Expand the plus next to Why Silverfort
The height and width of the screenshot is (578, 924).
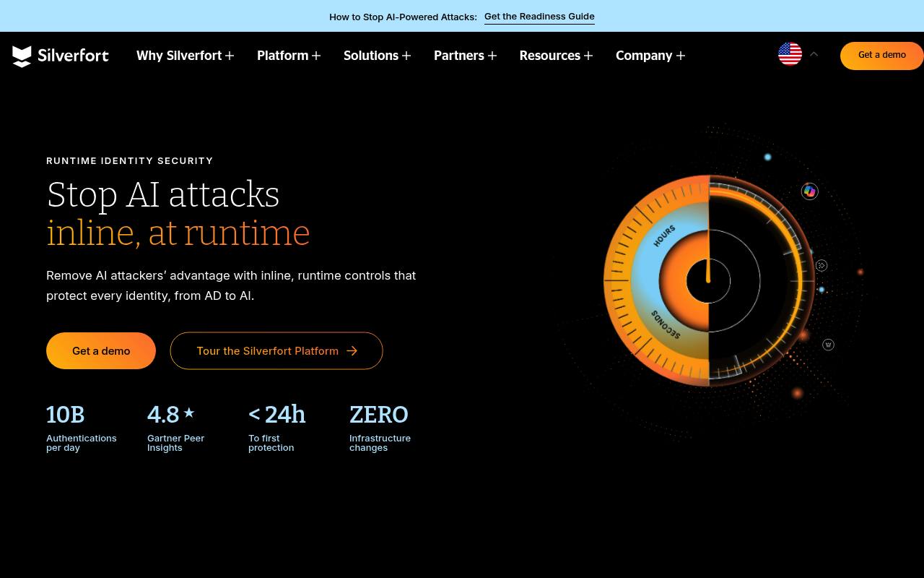pyautogui.click(x=230, y=56)
